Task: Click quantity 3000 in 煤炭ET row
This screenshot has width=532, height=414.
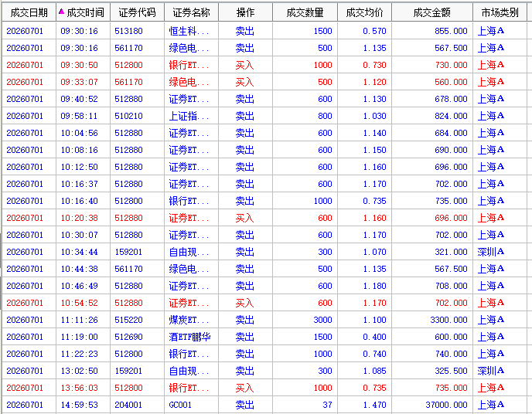Action: pos(322,320)
